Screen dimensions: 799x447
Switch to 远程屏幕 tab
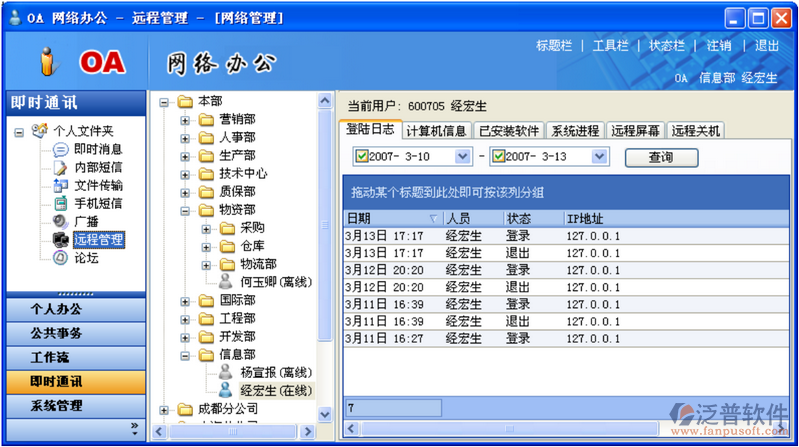(x=635, y=131)
